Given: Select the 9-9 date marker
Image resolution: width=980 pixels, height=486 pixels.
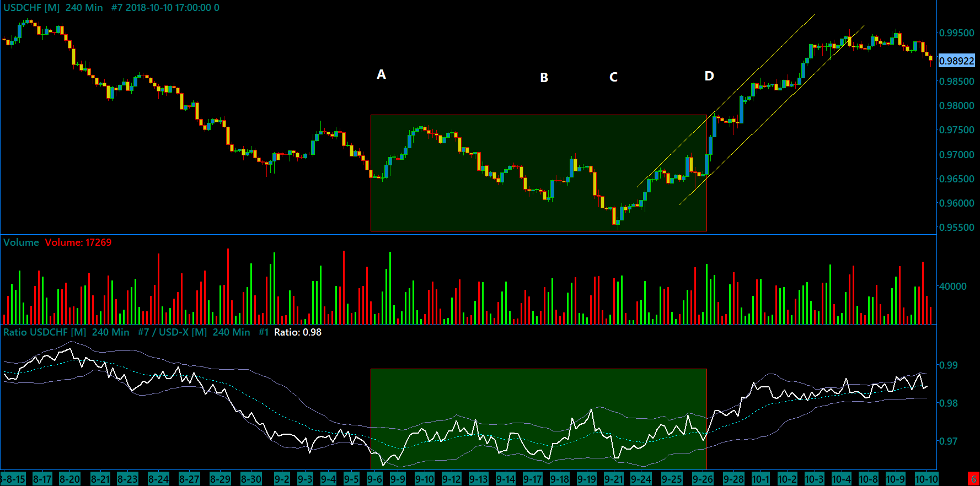Looking at the screenshot, I should (x=398, y=479).
